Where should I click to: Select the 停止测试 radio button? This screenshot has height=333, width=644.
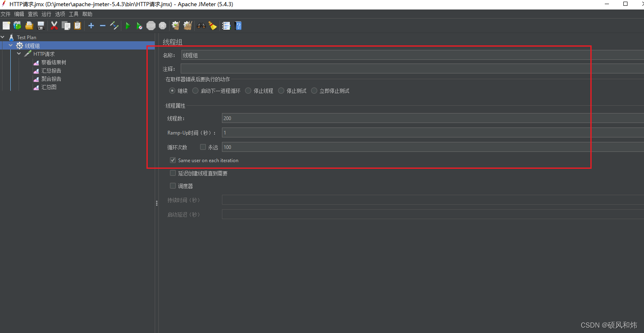[281, 91]
